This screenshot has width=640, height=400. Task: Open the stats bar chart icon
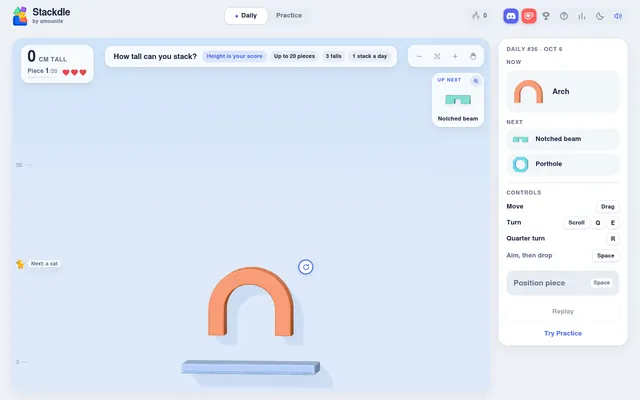click(582, 16)
